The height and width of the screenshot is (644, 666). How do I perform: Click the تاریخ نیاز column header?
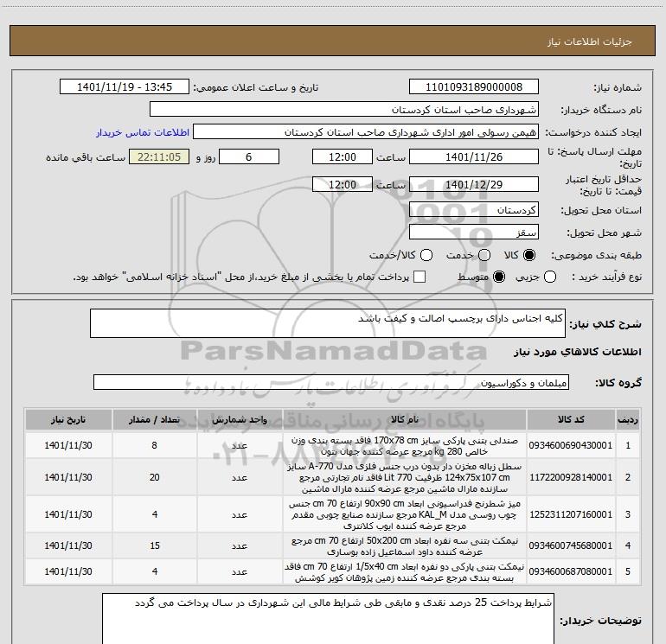(68, 420)
